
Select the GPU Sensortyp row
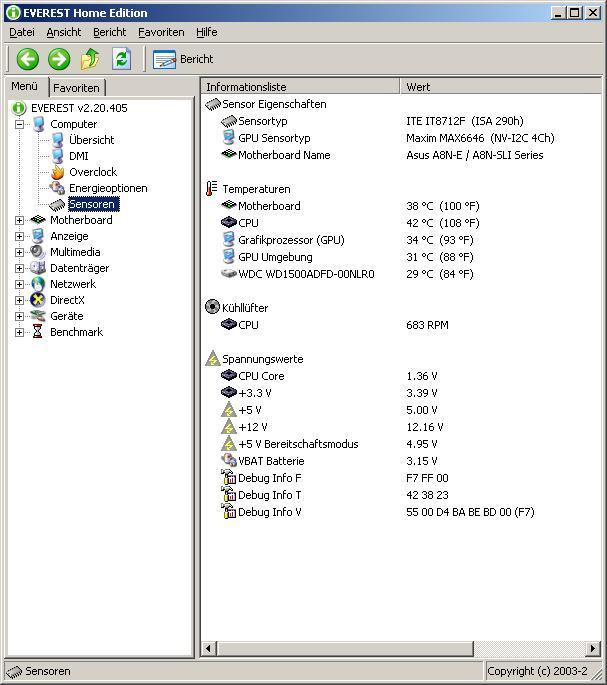pyautogui.click(x=401, y=138)
